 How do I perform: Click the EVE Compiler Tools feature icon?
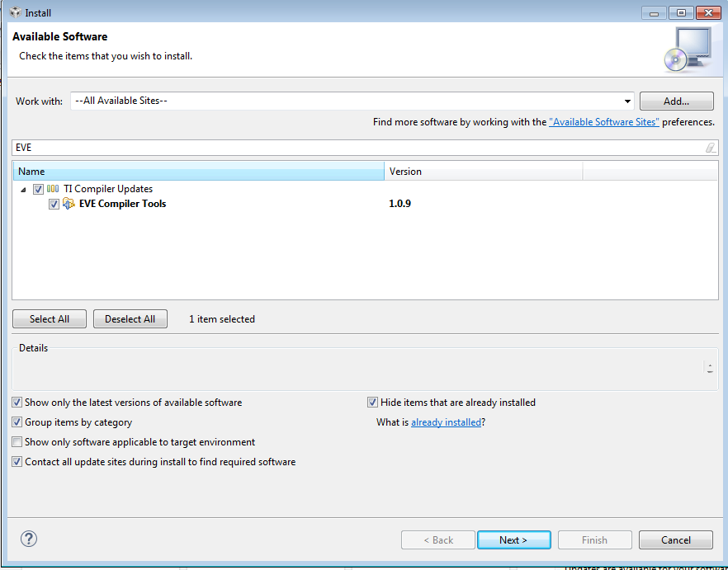tap(69, 203)
